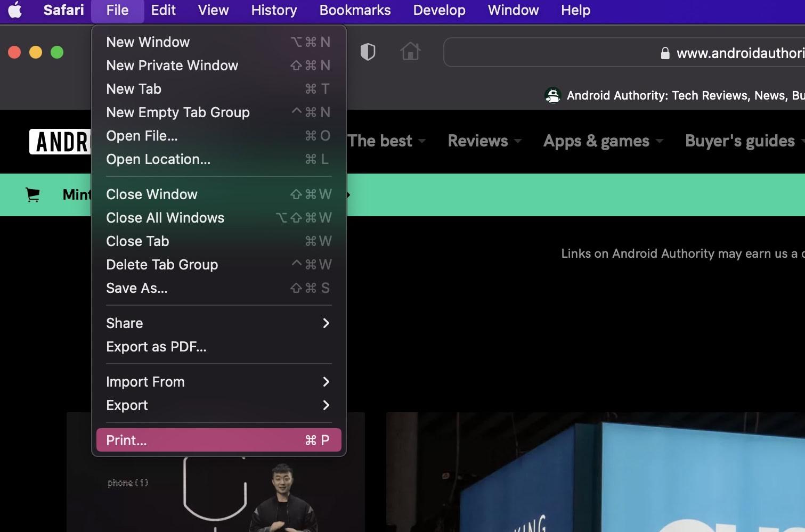Open the Reviews dropdown in site navigation
Viewport: 805px width, 532px height.
484,141
